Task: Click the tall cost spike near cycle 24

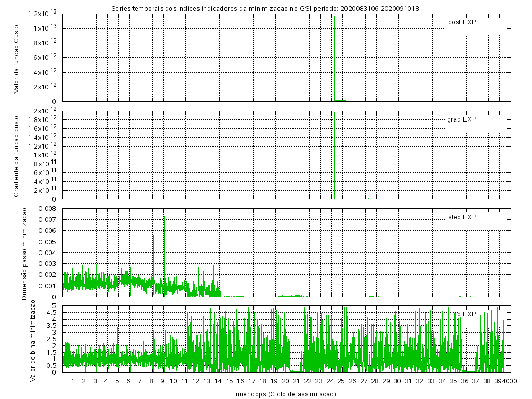Action: pyautogui.click(x=334, y=21)
